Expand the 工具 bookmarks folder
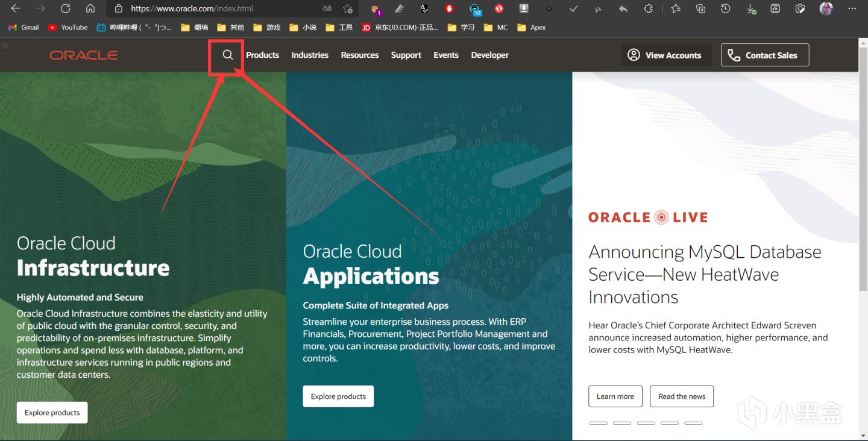Image resolution: width=868 pixels, height=441 pixels. coord(339,27)
